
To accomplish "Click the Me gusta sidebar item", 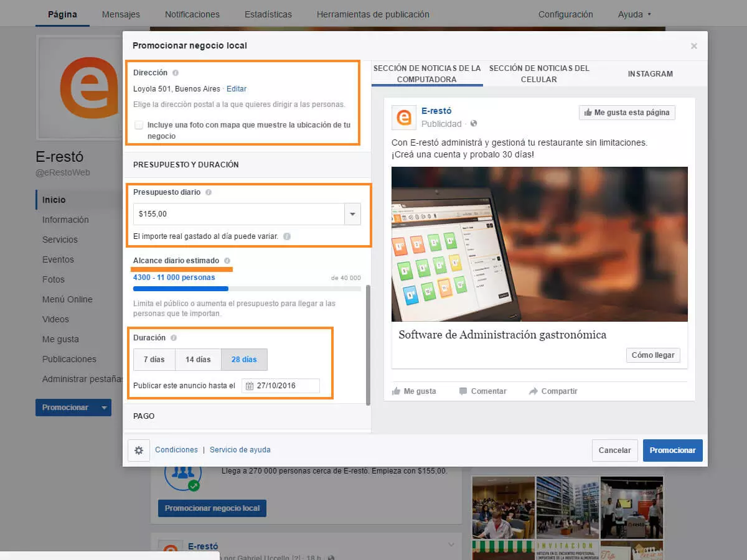I will click(60, 339).
